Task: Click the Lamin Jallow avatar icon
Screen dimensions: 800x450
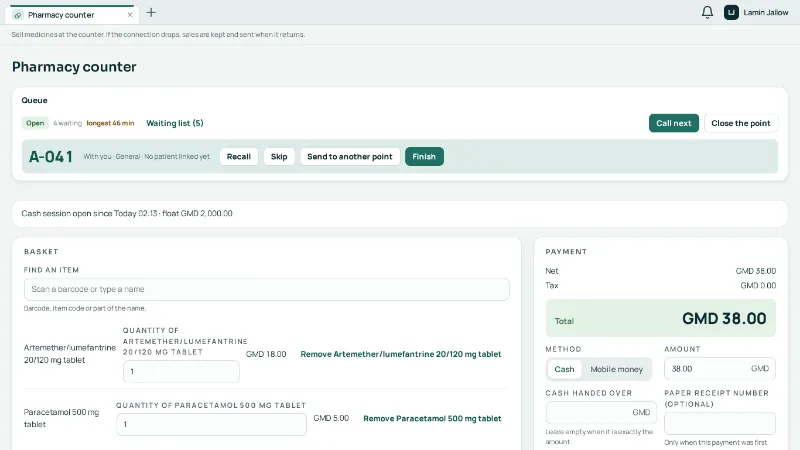Action: [x=731, y=12]
